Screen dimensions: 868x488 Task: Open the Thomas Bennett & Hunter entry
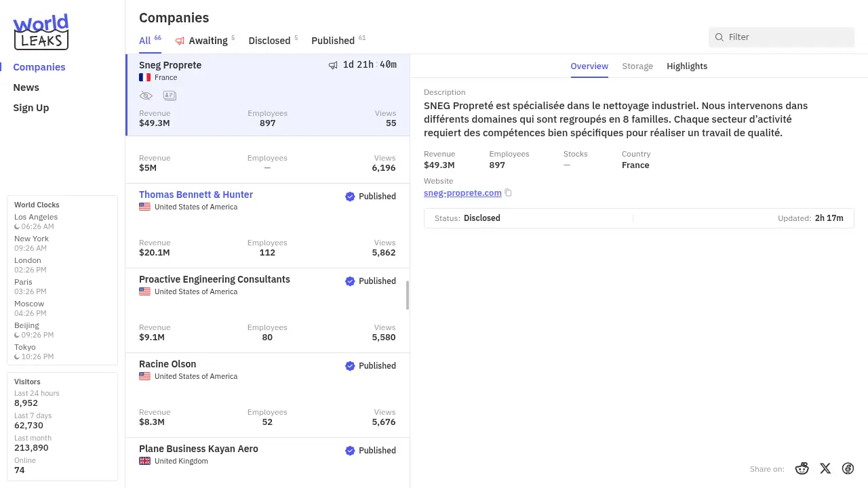point(196,195)
